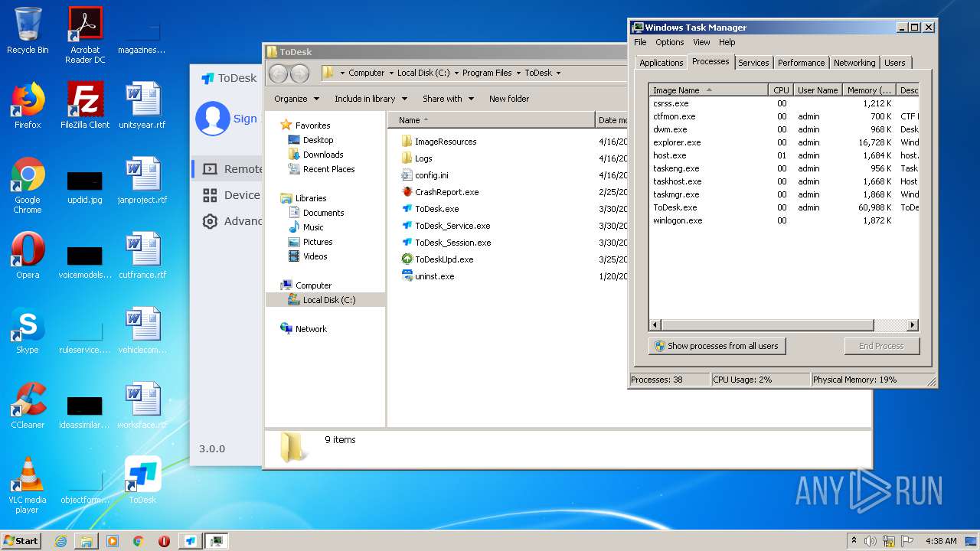Select ToDesk.exe in Explorer list

tap(430, 209)
